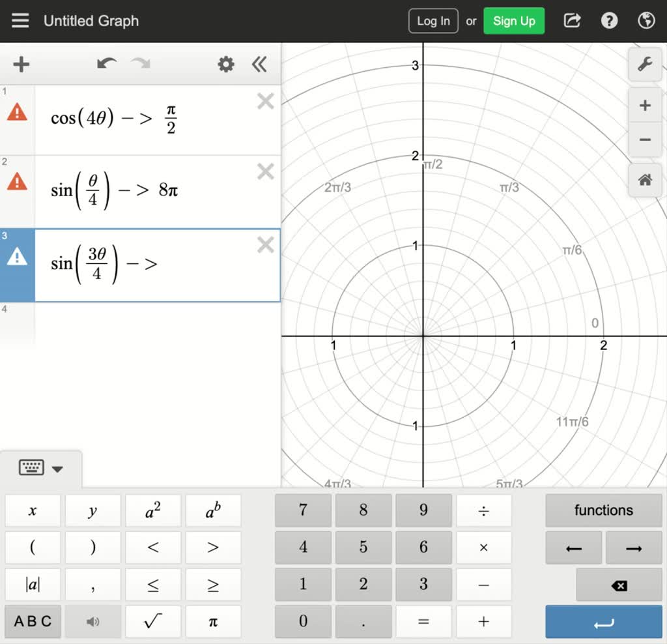This screenshot has width=667, height=644.
Task: Click the green Sign Up button
Action: (513, 21)
